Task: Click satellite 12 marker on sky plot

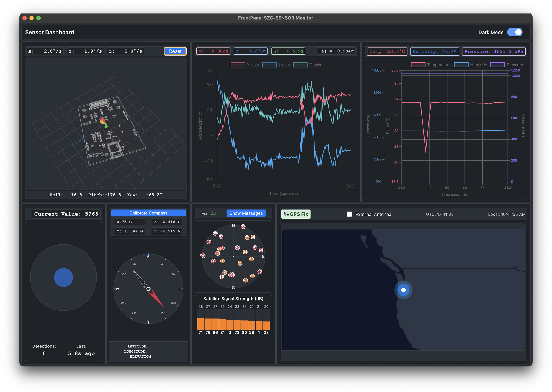Action: tap(243, 226)
